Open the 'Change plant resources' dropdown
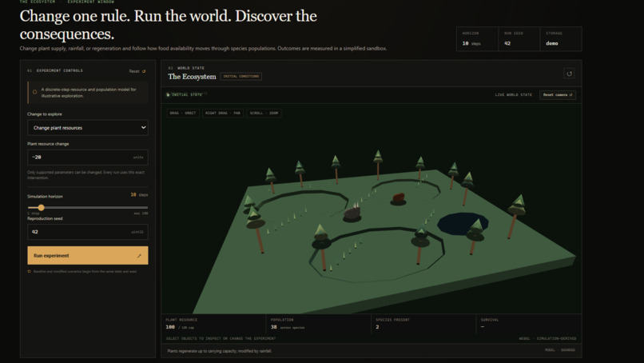This screenshot has width=644, height=363. click(x=87, y=128)
